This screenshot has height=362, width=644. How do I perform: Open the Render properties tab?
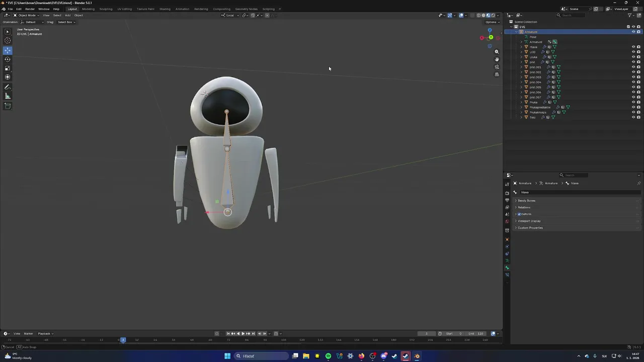pyautogui.click(x=507, y=193)
